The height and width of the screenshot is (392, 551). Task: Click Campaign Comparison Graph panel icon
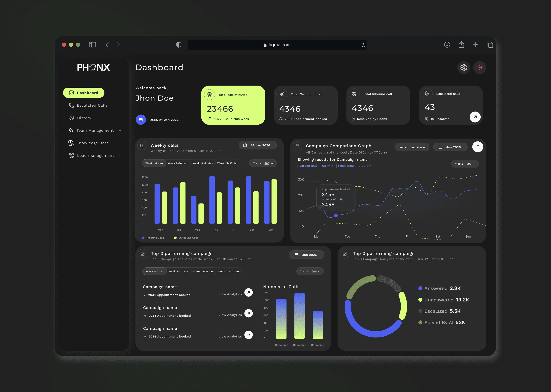click(298, 146)
